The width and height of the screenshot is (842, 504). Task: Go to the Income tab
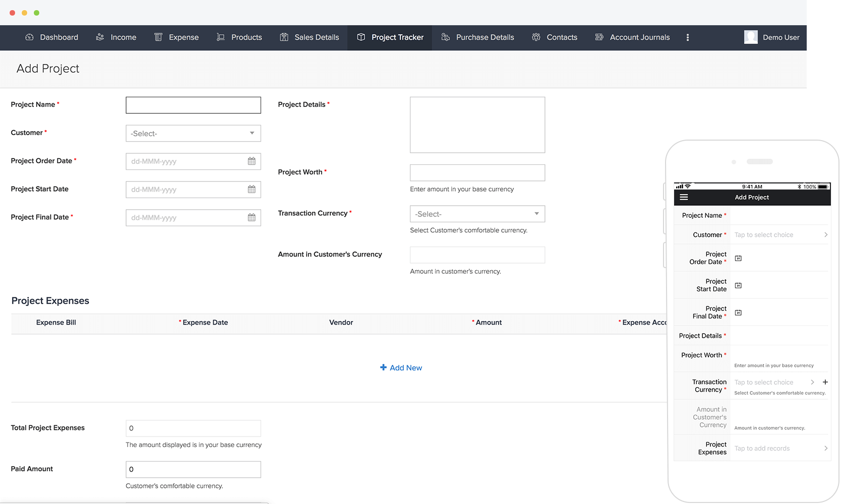coord(116,37)
